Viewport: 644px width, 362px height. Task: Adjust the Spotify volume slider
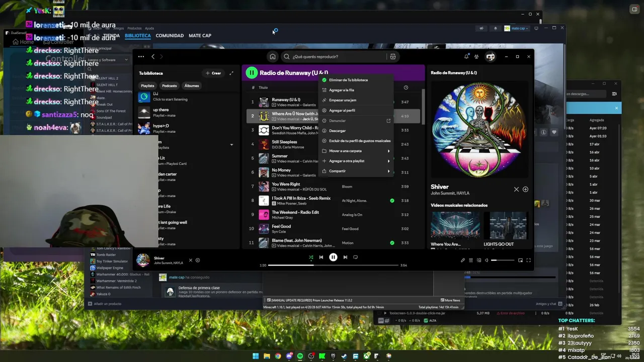tap(503, 260)
